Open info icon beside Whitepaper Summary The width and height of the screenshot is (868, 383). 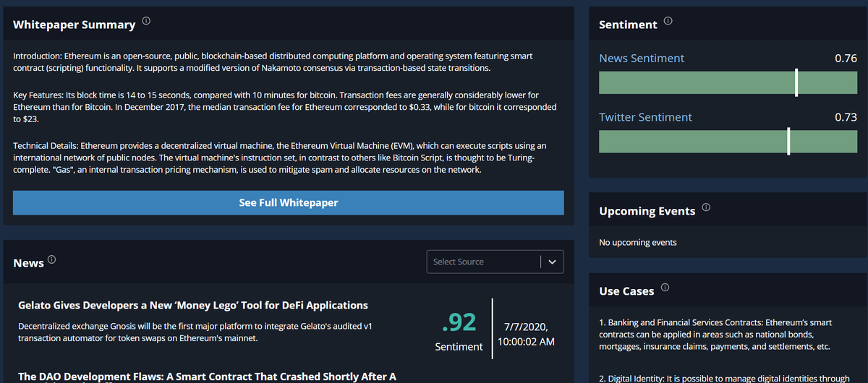(x=147, y=22)
